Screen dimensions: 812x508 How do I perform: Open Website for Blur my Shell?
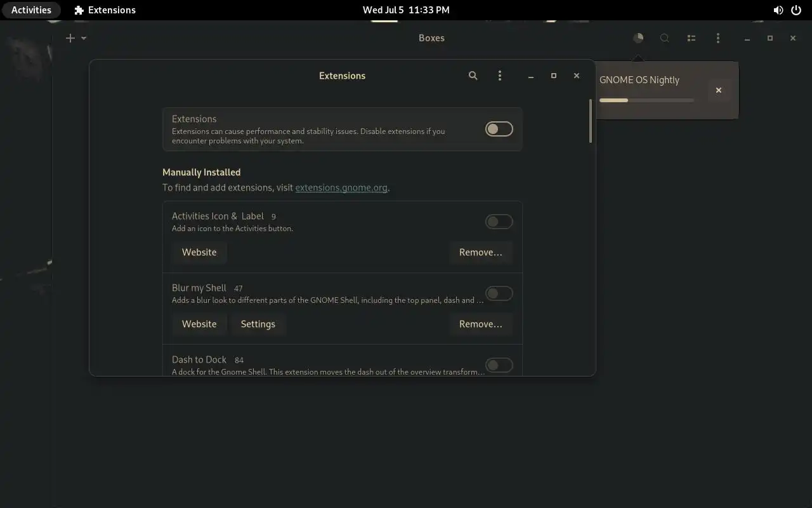click(x=199, y=324)
